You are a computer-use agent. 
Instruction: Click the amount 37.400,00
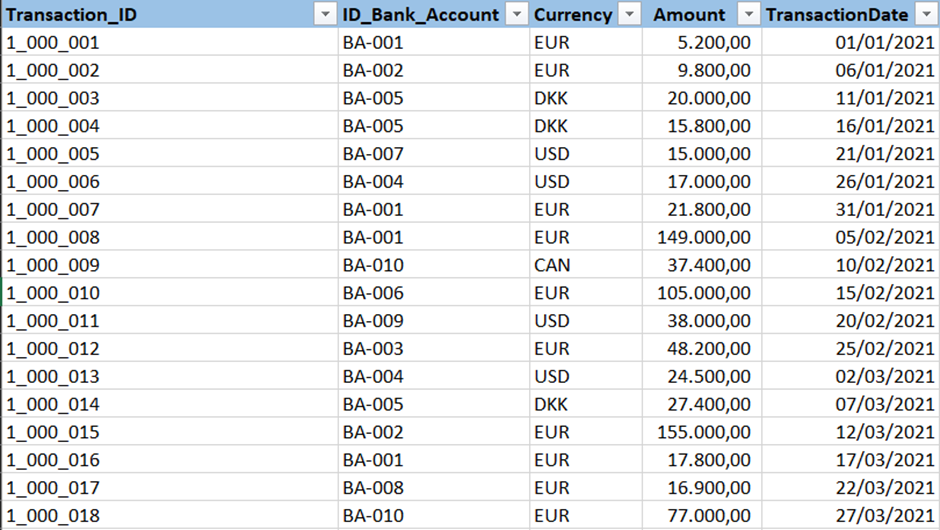pyautogui.click(x=709, y=265)
